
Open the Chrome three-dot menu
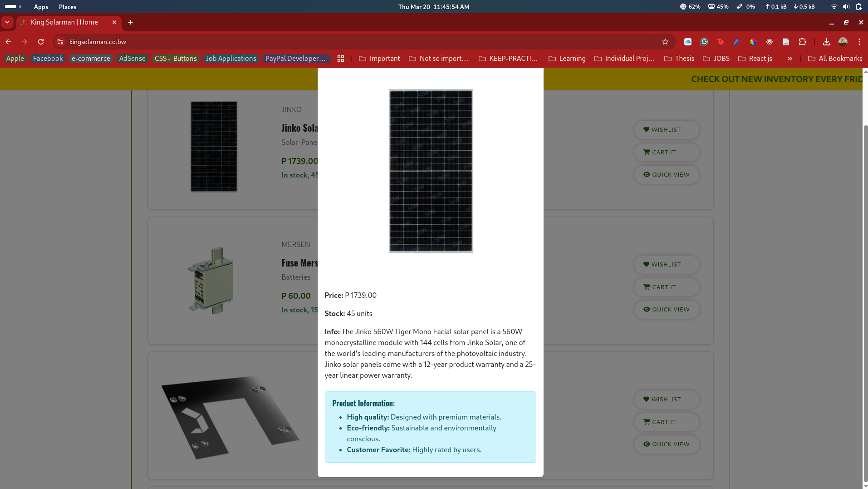tap(859, 42)
